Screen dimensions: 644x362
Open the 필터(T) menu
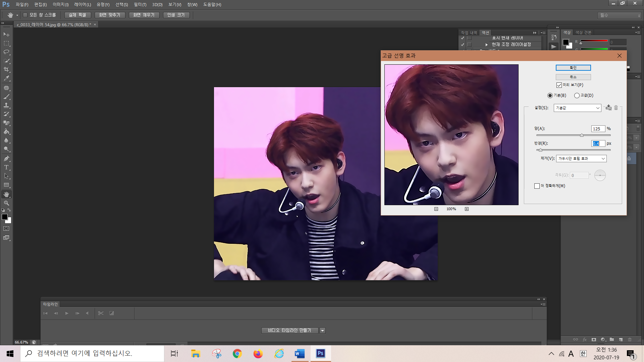(x=140, y=5)
